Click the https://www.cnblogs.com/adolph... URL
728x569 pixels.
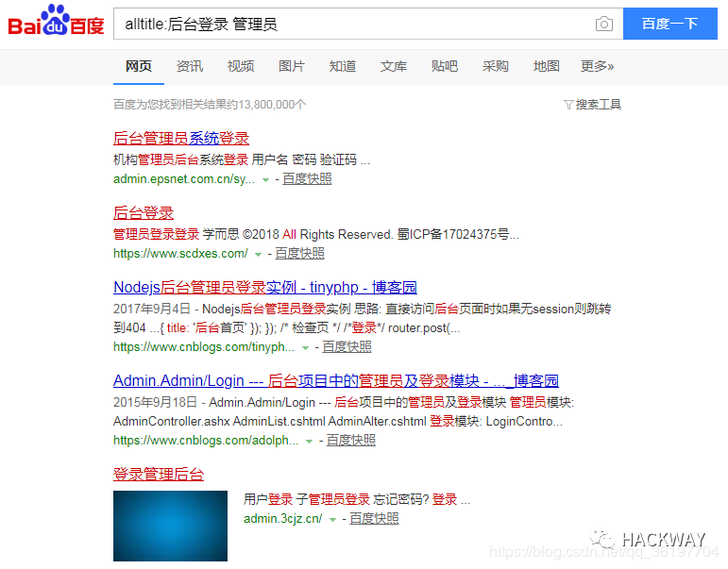coord(206,440)
